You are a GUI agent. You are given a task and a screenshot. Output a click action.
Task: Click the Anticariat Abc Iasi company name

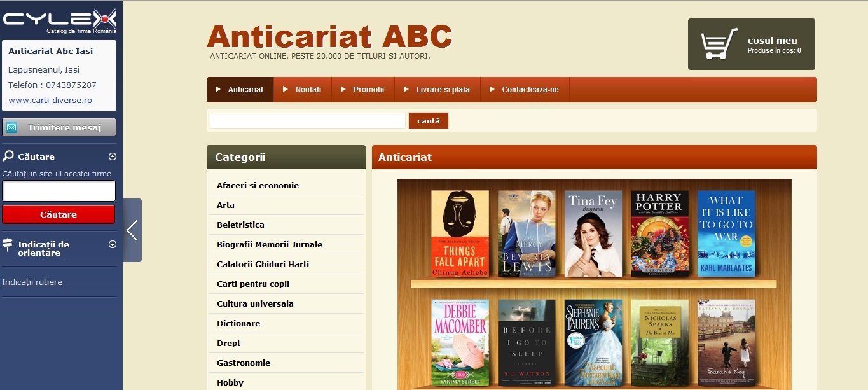pyautogui.click(x=50, y=52)
